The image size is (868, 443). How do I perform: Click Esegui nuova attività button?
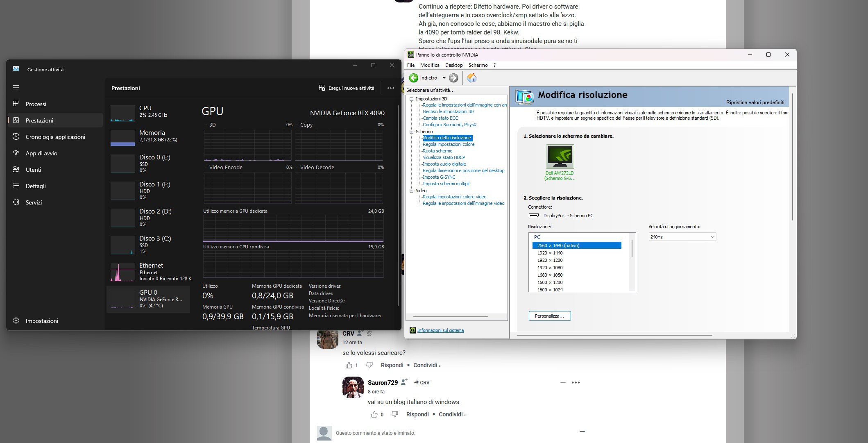[x=347, y=88]
